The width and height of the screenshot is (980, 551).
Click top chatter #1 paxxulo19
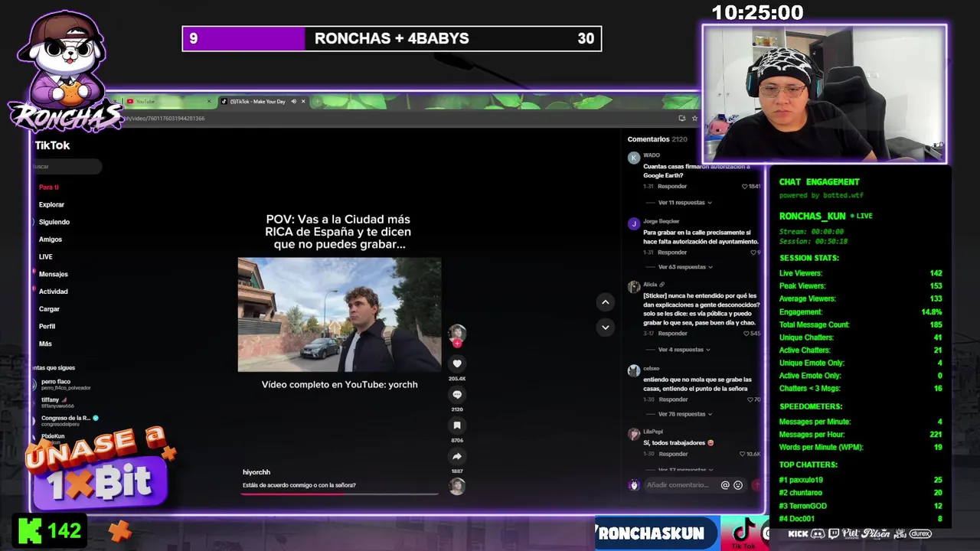[x=801, y=480]
